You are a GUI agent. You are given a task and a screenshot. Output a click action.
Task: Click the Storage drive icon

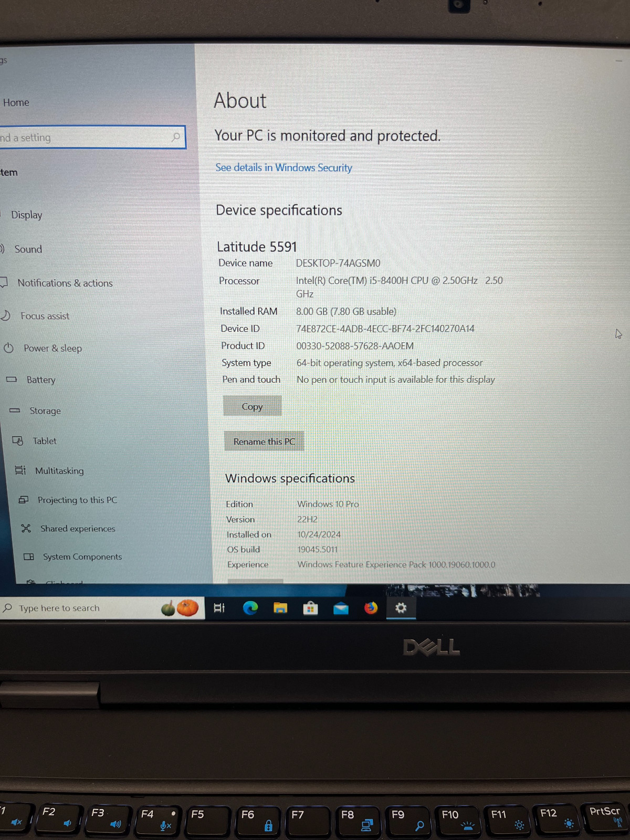point(15,410)
